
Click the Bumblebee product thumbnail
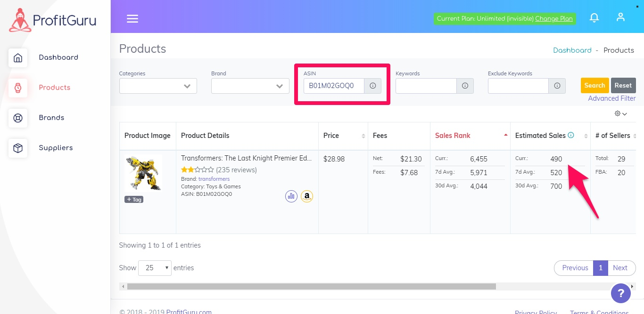click(x=143, y=173)
